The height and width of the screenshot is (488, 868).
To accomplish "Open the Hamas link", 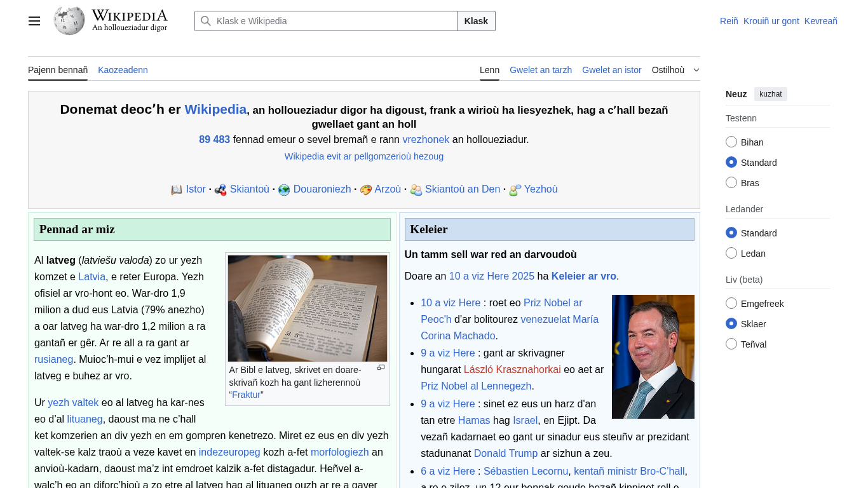I will pyautogui.click(x=474, y=420).
